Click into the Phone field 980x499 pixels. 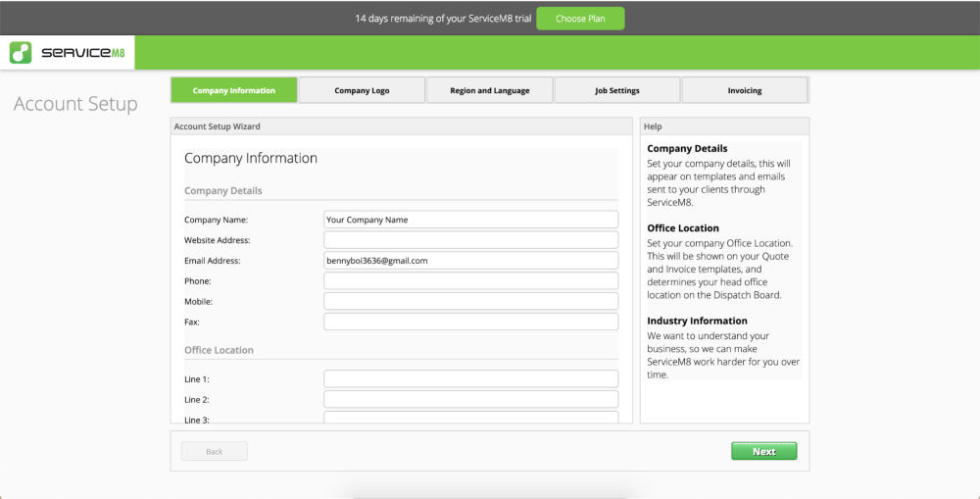coord(470,280)
